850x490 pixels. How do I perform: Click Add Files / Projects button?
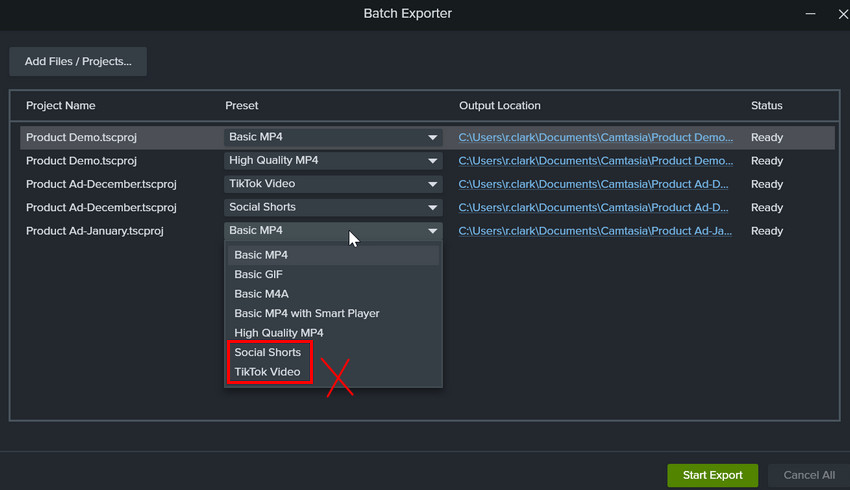(x=78, y=61)
